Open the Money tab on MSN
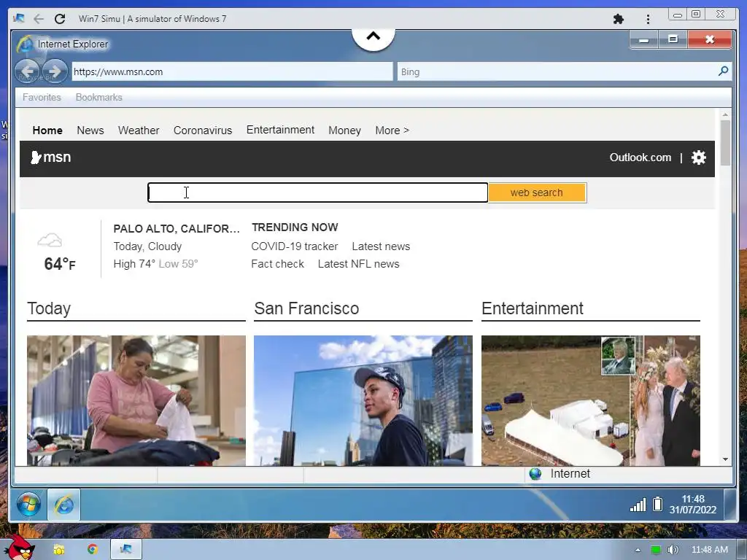The height and width of the screenshot is (560, 747). point(344,131)
